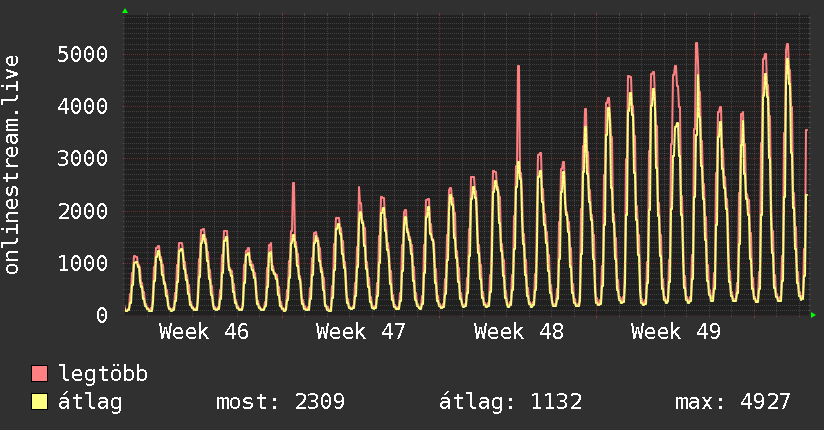Click the 'átlag: 1132' statistic
The width and height of the screenshot is (824, 430).
(510, 402)
